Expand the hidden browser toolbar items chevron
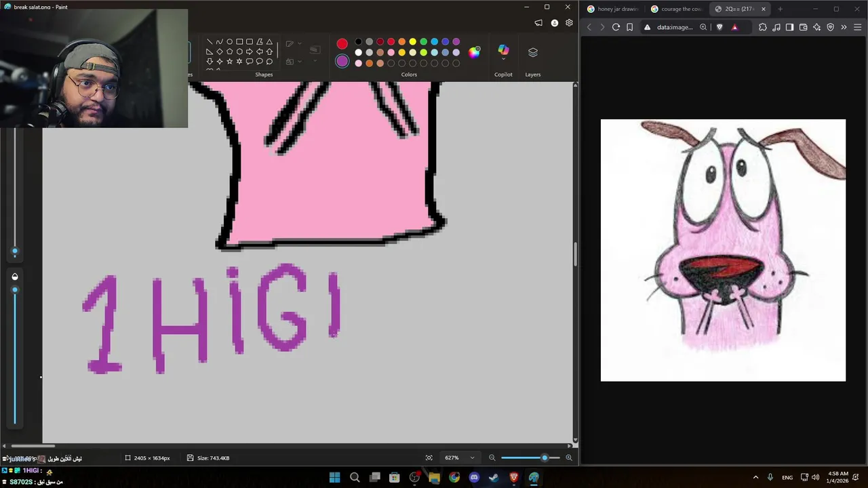This screenshot has height=488, width=868. pos(844,27)
